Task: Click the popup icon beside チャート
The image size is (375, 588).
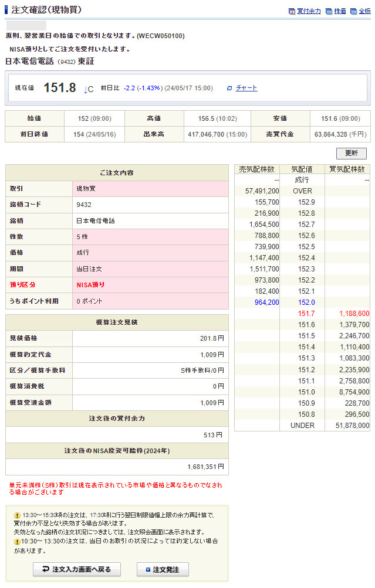Action: [x=229, y=89]
